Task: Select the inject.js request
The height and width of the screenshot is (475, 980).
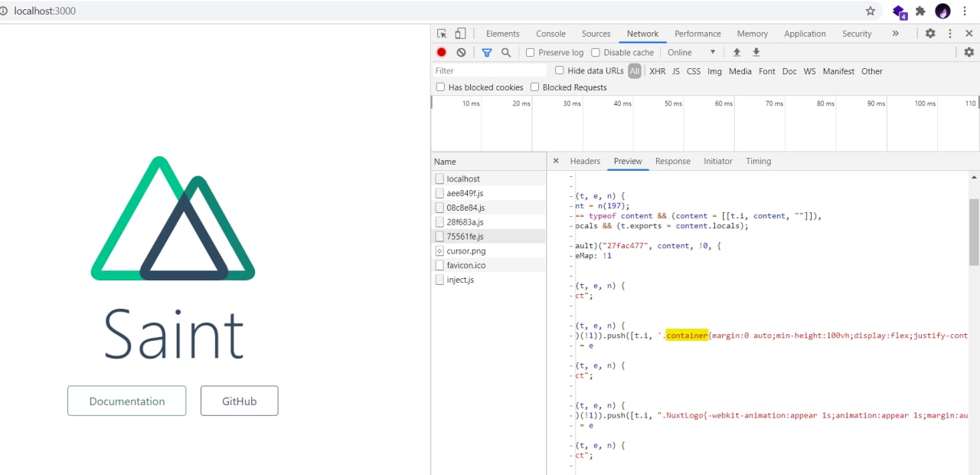Action: [x=488, y=280]
